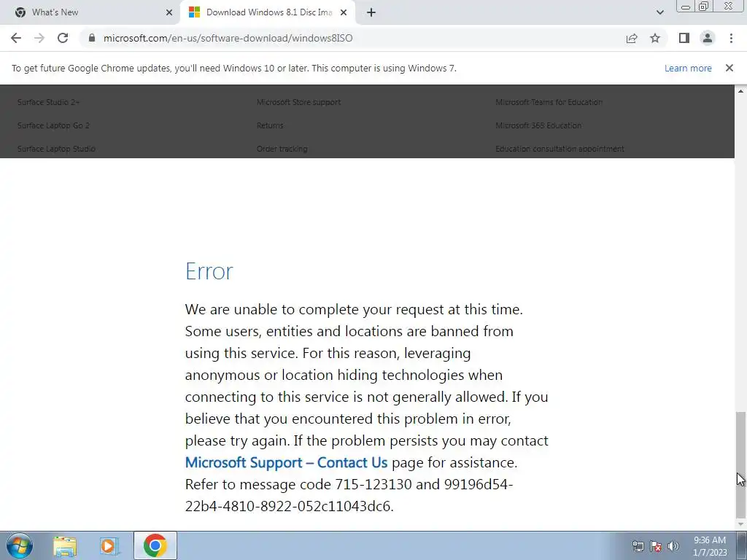Open the Chrome profile avatar menu
Screen dimensions: 747x560
(708, 38)
